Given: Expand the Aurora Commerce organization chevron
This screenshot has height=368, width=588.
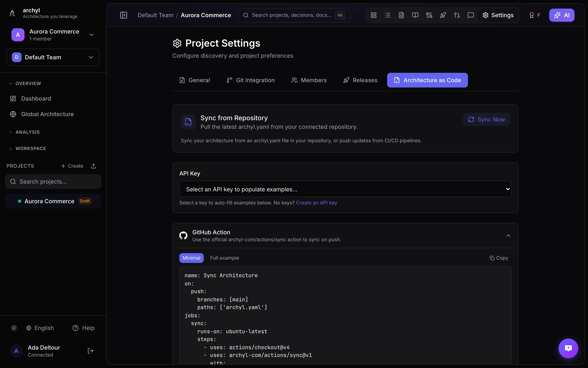Looking at the screenshot, I should (x=91, y=35).
